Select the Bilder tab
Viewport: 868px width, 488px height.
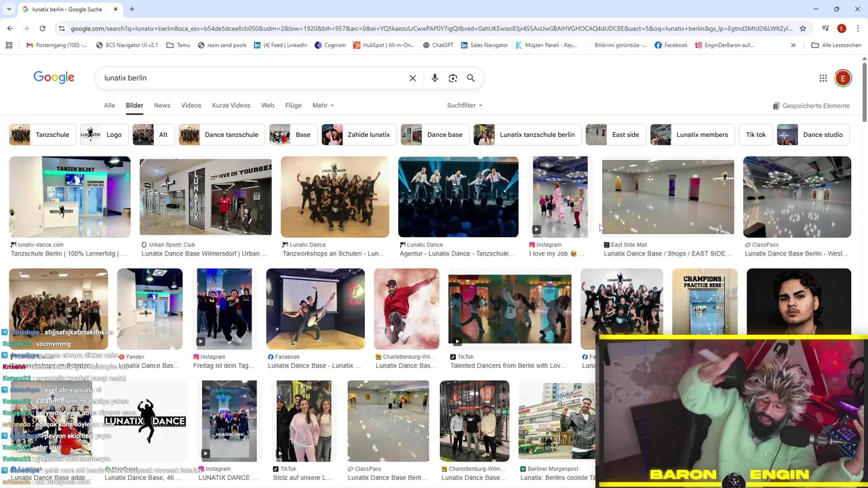click(x=134, y=106)
